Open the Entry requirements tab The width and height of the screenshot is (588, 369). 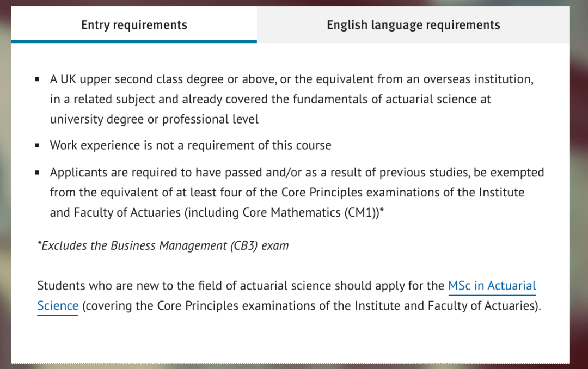pyautogui.click(x=134, y=25)
